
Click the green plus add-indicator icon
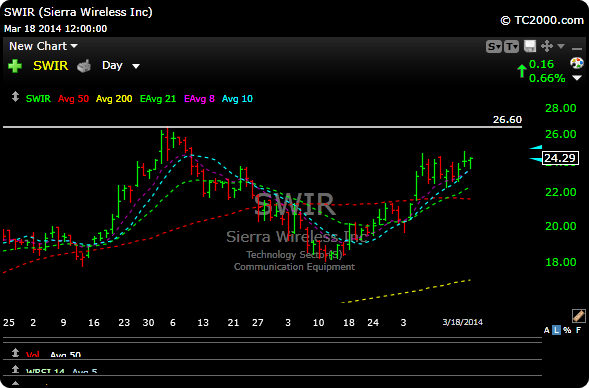(x=15, y=66)
